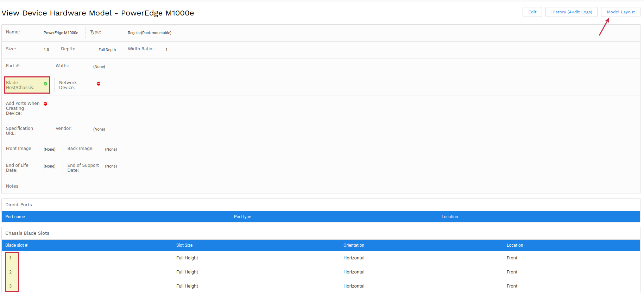Click the End of Support Date value (None)
This screenshot has width=644, height=296.
[111, 166]
